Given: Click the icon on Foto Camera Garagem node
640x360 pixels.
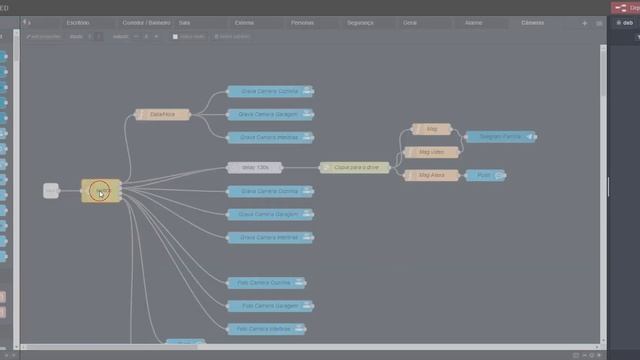Looking at the screenshot, I should click(307, 306).
